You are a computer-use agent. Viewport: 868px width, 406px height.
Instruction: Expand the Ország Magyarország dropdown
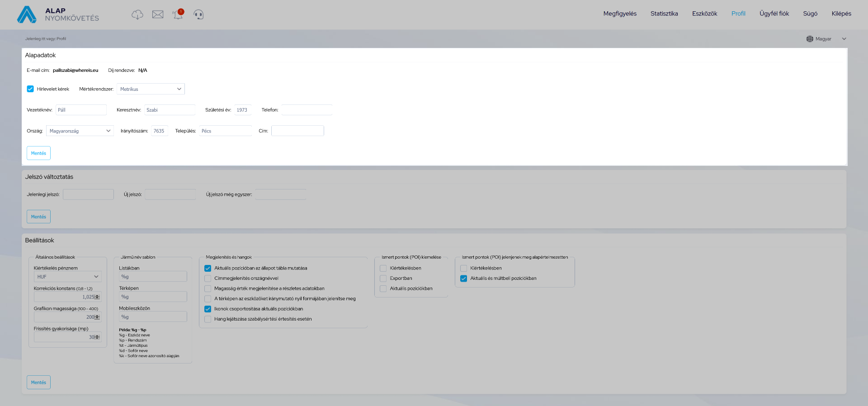[80, 131]
